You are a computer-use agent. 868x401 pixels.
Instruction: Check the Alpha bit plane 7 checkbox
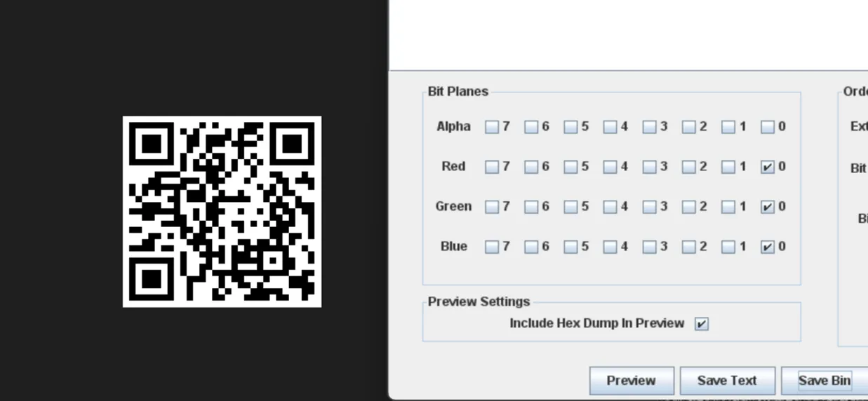(492, 127)
